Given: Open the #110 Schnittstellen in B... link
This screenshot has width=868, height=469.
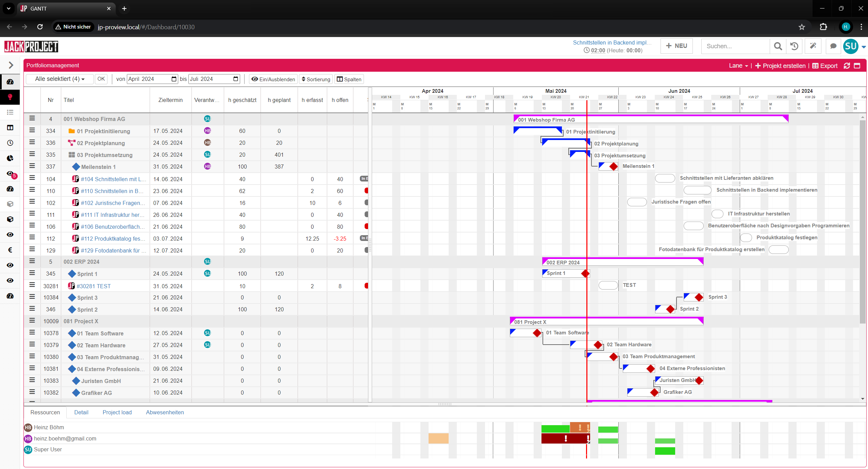Looking at the screenshot, I should pos(112,191).
